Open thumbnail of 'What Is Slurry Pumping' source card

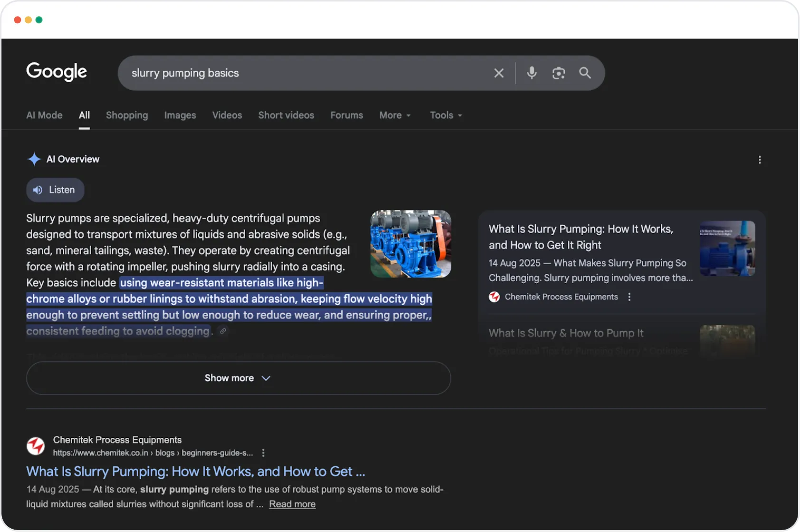[x=727, y=248]
